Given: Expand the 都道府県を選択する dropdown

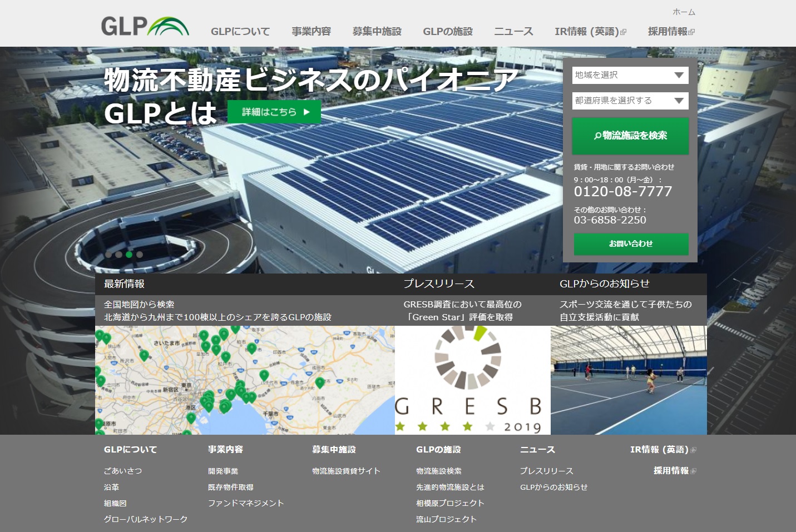Looking at the screenshot, I should [x=630, y=101].
